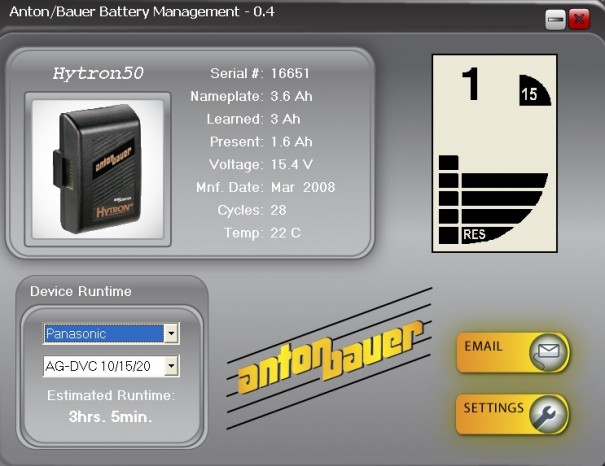The width and height of the screenshot is (605, 466).
Task: Select the AG-DVC 10/15/20 combo box field
Action: pos(111,366)
